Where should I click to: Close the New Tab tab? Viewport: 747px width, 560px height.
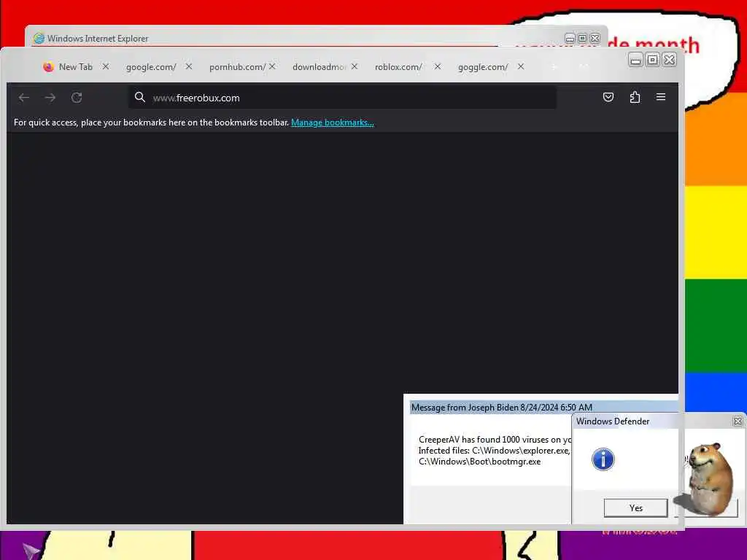click(x=106, y=66)
